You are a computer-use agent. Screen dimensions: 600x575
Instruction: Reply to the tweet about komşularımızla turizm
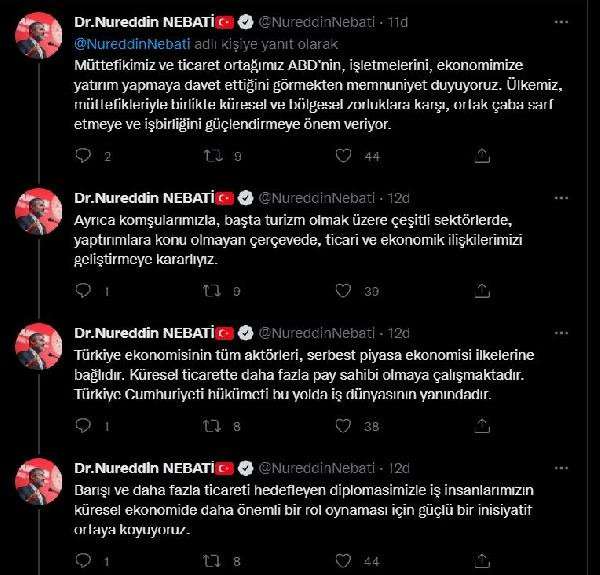pyautogui.click(x=83, y=291)
